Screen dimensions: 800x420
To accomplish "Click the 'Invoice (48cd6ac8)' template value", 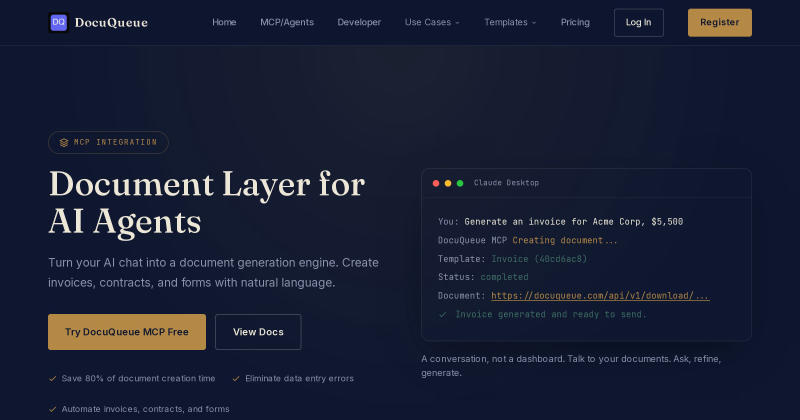I will coord(539,259).
